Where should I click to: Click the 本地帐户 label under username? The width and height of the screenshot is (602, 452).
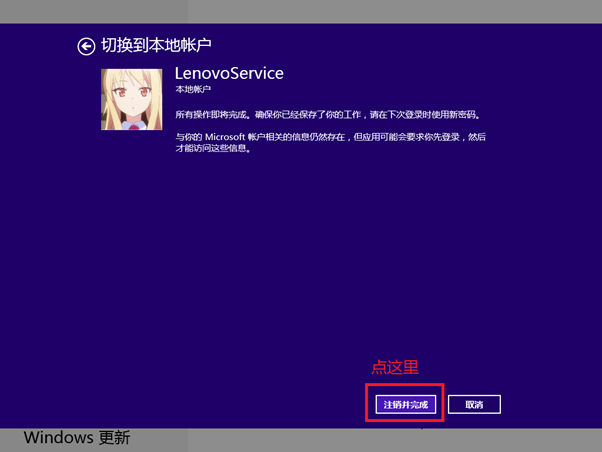[193, 89]
